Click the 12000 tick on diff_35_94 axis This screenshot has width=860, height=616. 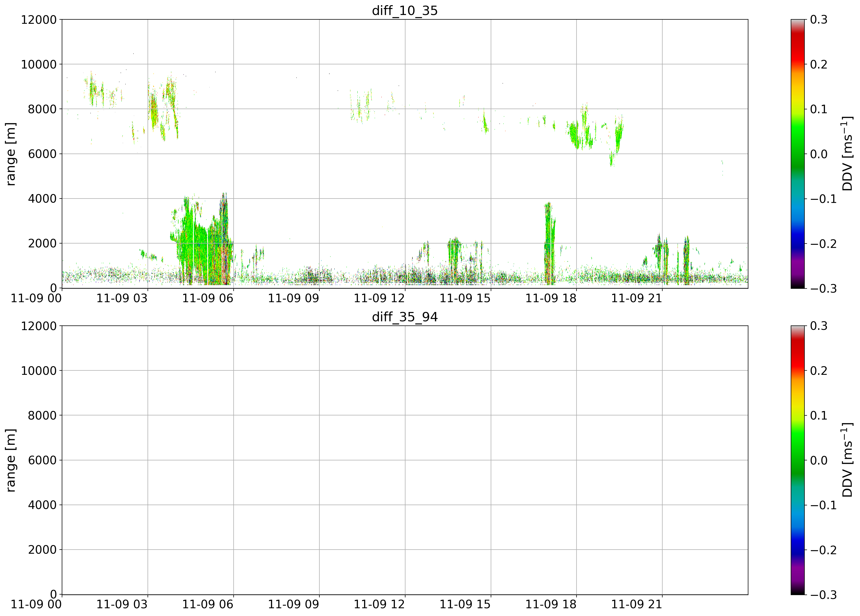pyautogui.click(x=39, y=326)
